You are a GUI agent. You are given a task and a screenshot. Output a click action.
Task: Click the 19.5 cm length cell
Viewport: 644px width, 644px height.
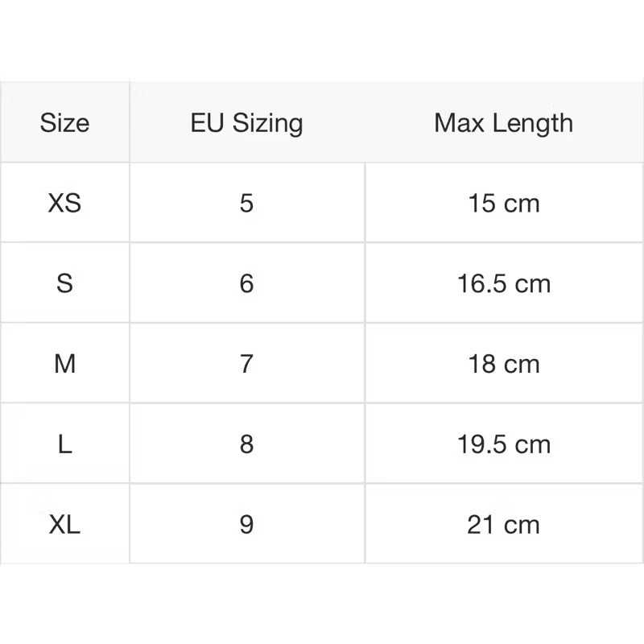click(505, 444)
